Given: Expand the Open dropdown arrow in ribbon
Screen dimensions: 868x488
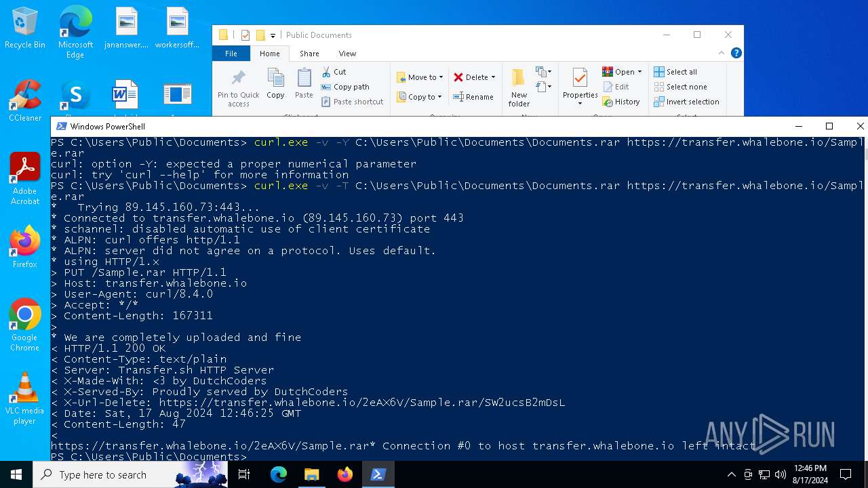Looking at the screenshot, I should point(639,72).
